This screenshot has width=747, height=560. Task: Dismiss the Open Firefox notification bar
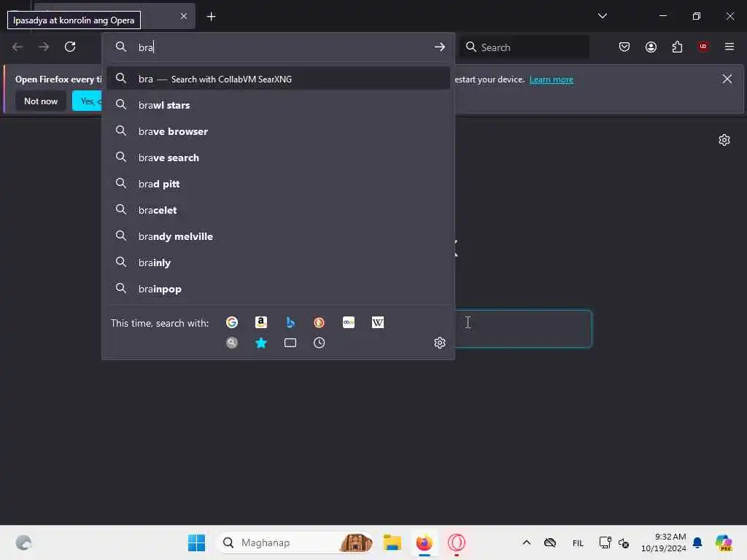[x=727, y=79]
